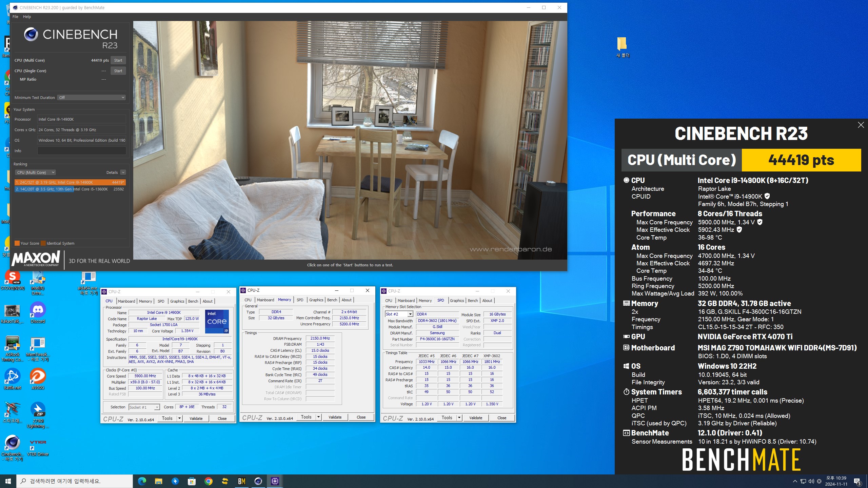Switch to About tab in CPU-Z SPD window
This screenshot has width=868, height=488.
click(x=487, y=301)
